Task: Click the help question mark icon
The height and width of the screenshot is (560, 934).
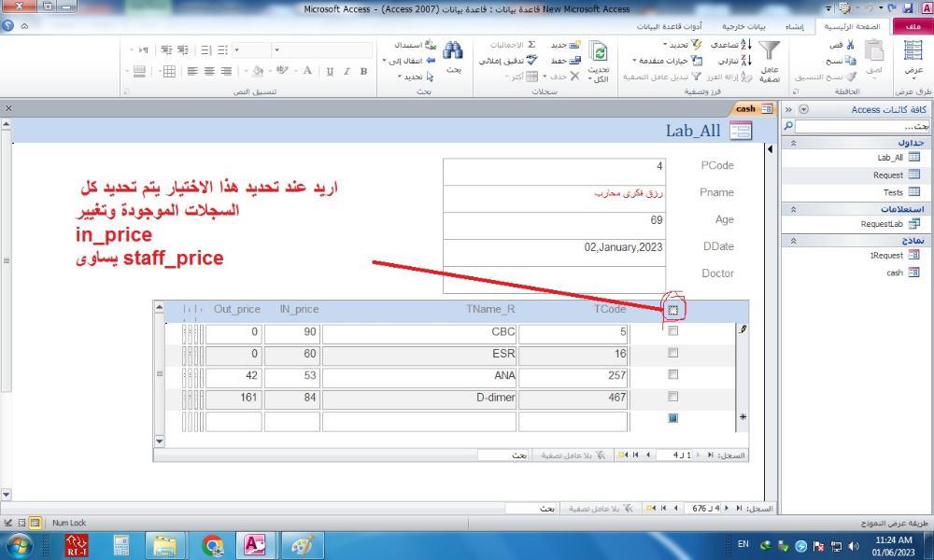Action: tap(7, 25)
